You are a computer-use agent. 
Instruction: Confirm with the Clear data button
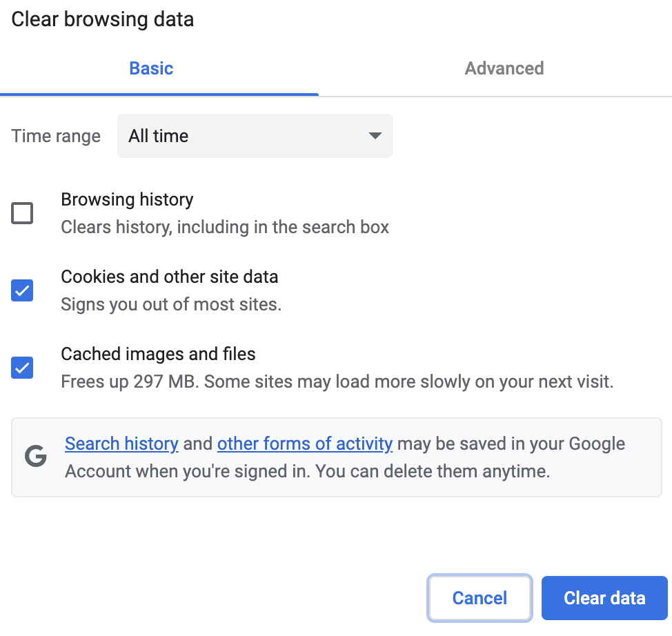click(604, 598)
